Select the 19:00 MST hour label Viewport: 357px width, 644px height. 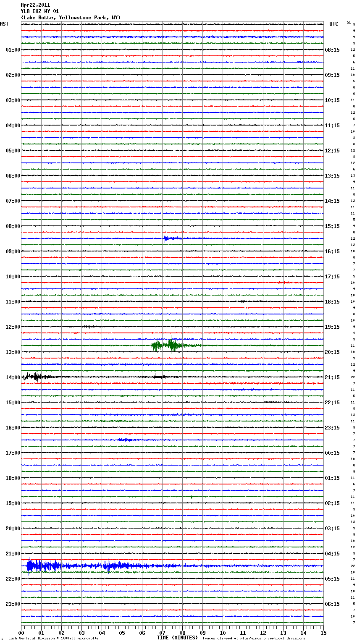pyautogui.click(x=13, y=503)
